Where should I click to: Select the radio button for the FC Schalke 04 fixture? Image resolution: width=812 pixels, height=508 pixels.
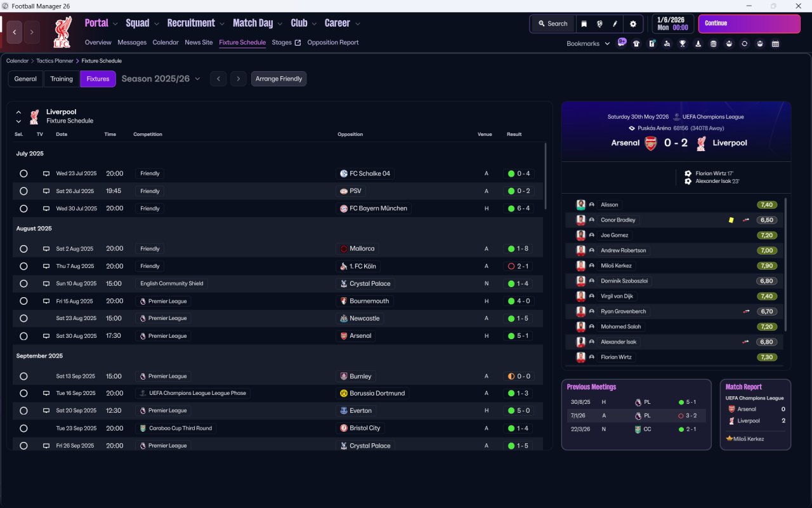click(x=23, y=173)
